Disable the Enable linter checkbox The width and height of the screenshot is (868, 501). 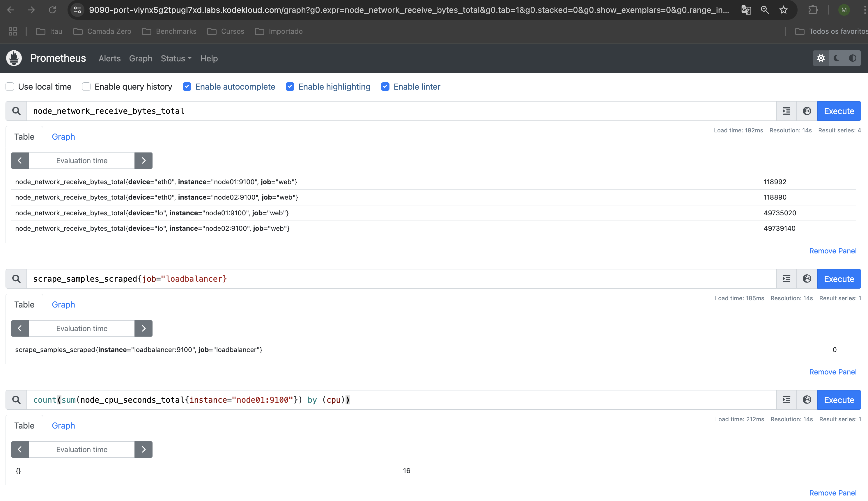(385, 87)
